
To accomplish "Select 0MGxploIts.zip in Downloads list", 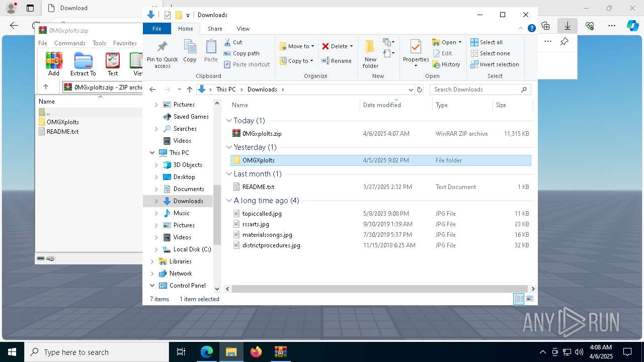I will (x=381, y=134).
